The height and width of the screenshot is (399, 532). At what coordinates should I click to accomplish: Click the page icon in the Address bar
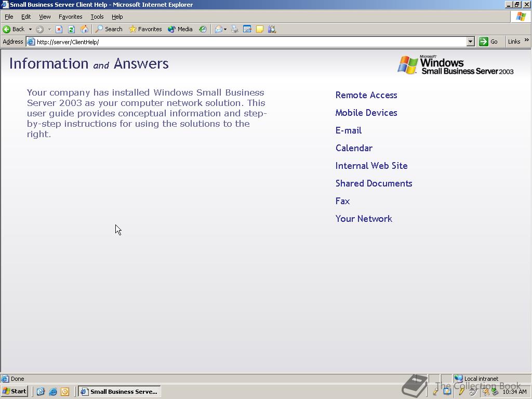pyautogui.click(x=31, y=42)
